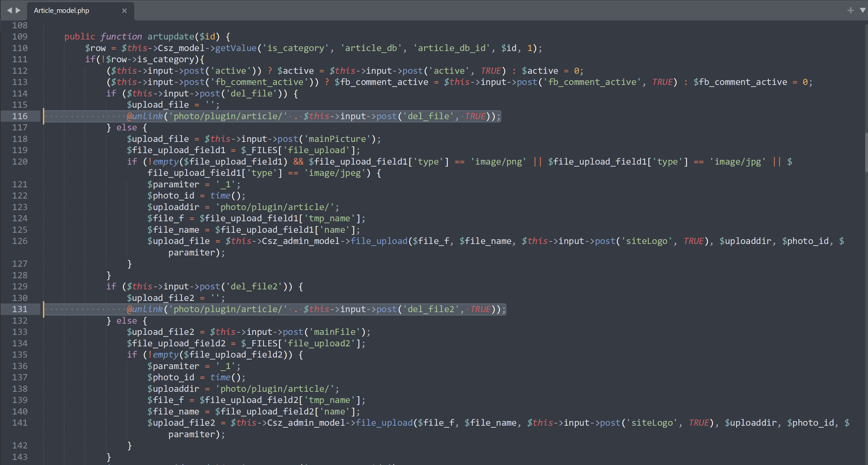Click the first file_upload method call on line 126

coord(379,241)
